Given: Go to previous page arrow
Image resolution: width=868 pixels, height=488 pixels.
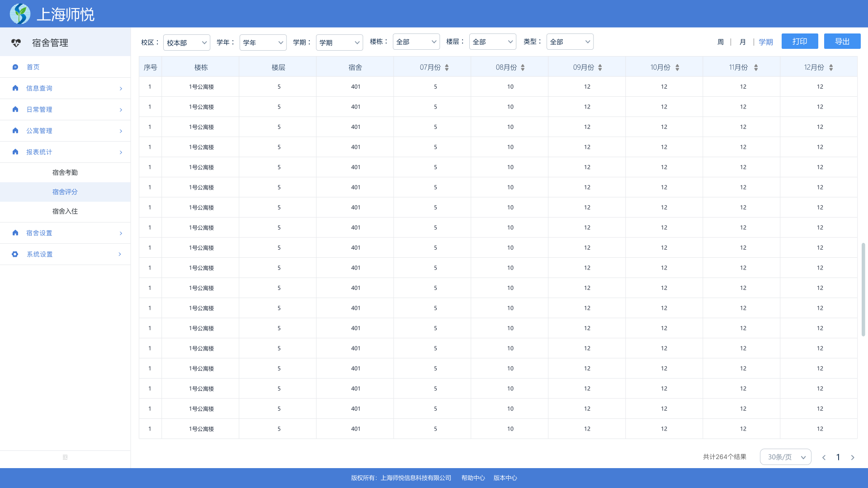Looking at the screenshot, I should [824, 457].
